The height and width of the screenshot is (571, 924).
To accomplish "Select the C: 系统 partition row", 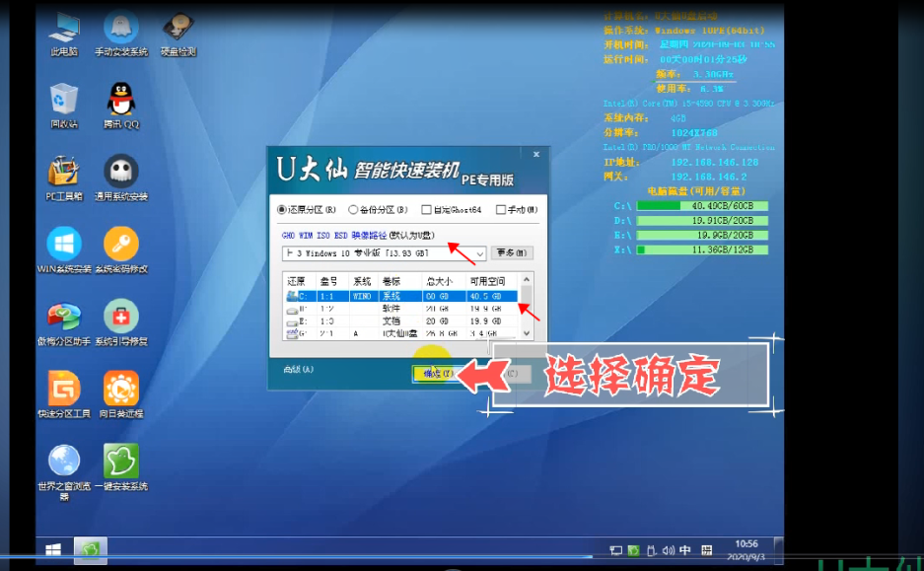I will tap(400, 296).
